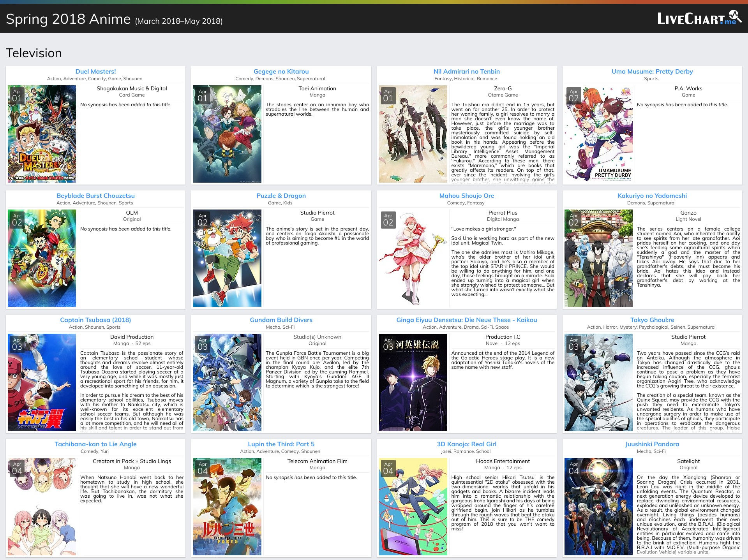Open the Mahou Shoujo Ore title link

point(466,195)
